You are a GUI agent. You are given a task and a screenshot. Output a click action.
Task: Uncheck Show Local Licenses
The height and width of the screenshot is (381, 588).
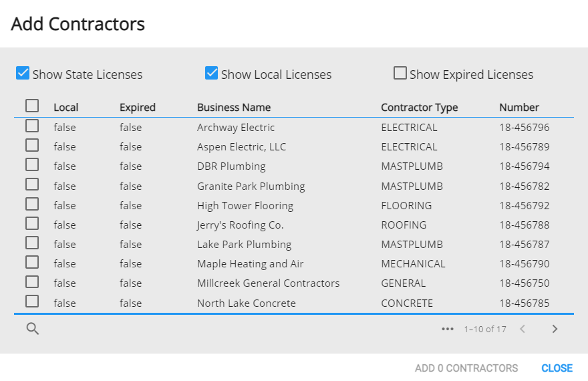point(212,73)
